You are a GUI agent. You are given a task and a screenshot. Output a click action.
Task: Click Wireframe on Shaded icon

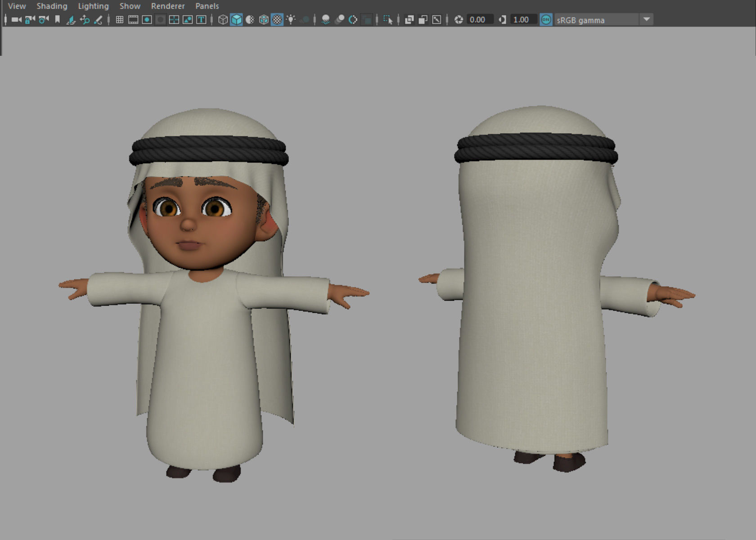(264, 19)
